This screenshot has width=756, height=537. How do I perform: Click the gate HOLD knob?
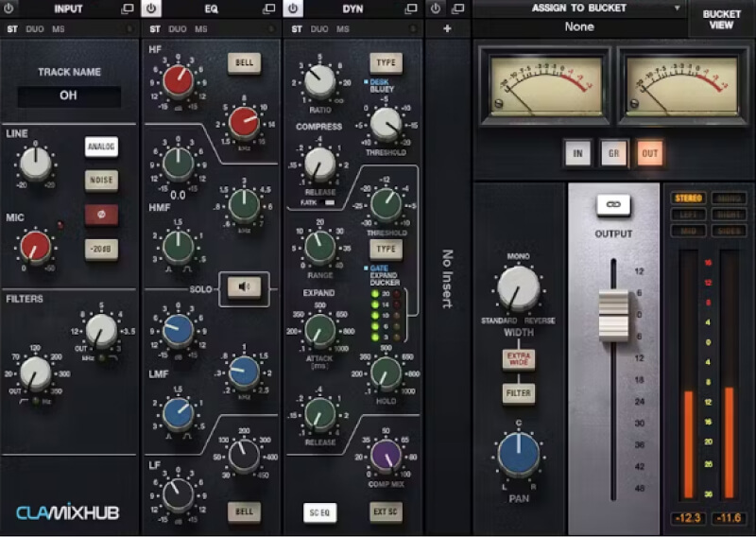[x=386, y=372]
